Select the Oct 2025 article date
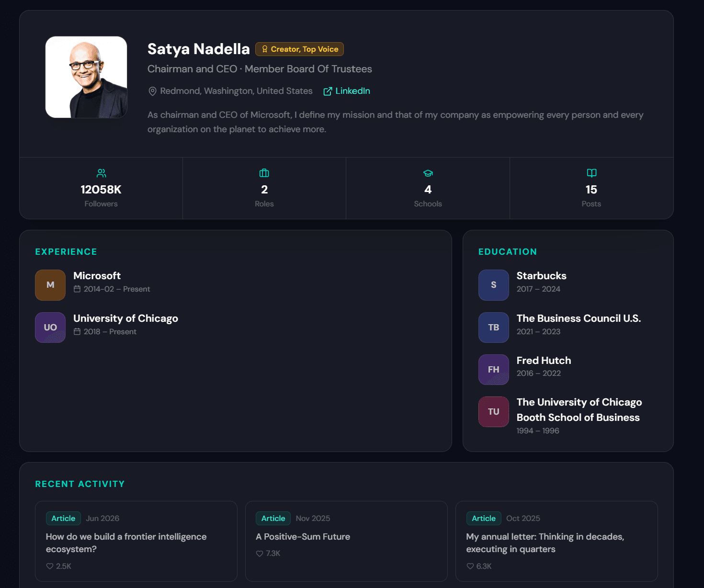 [523, 519]
